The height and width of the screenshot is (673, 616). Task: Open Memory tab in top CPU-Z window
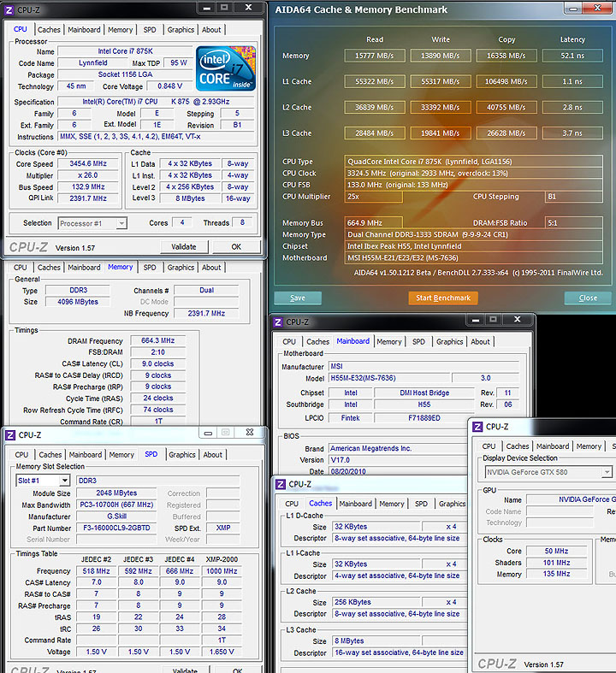120,30
